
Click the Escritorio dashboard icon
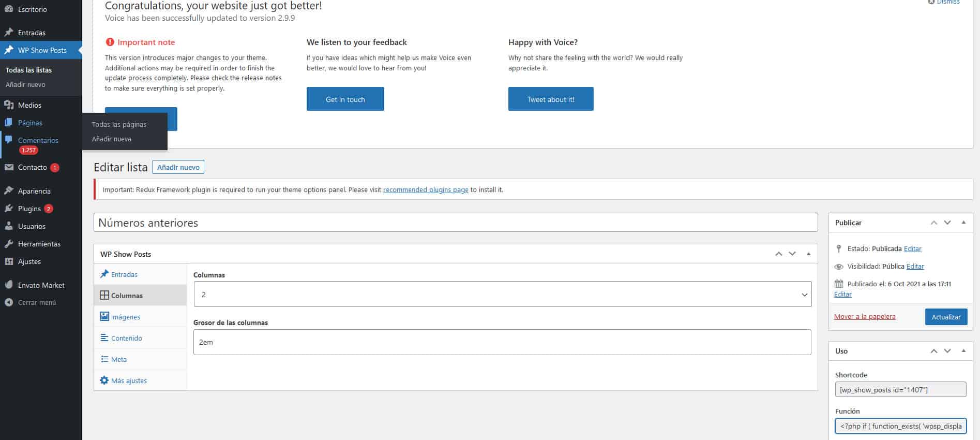pos(9,9)
